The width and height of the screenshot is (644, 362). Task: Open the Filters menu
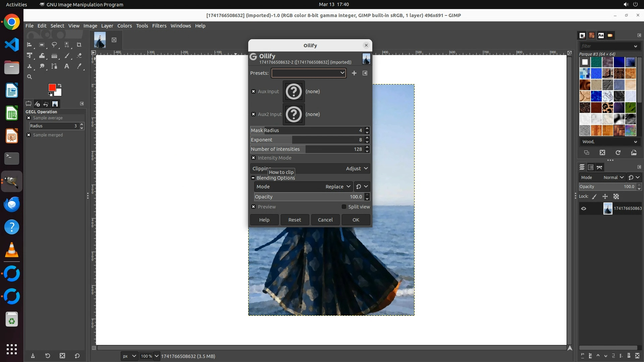159,26
